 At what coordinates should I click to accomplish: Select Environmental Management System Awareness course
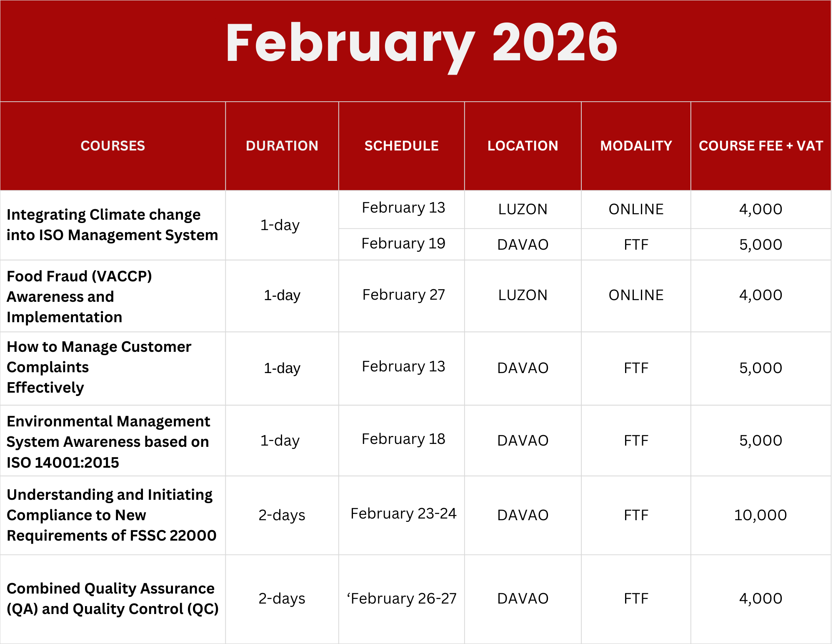108,441
